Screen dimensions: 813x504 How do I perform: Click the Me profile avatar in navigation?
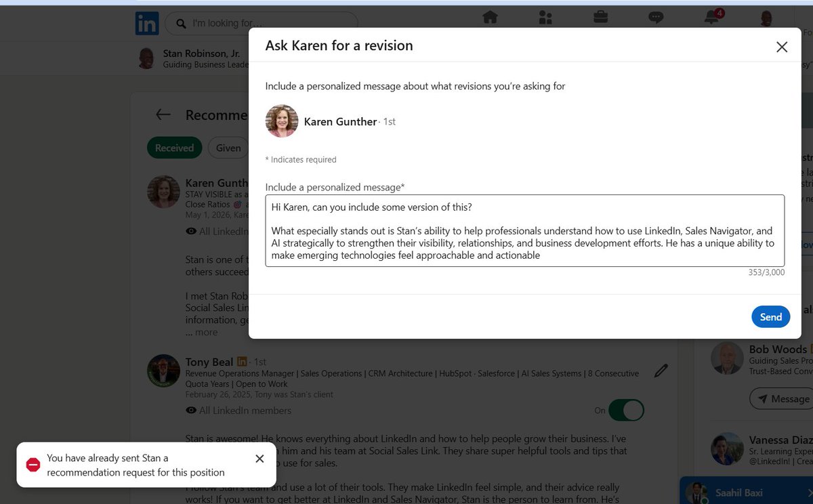[767, 18]
